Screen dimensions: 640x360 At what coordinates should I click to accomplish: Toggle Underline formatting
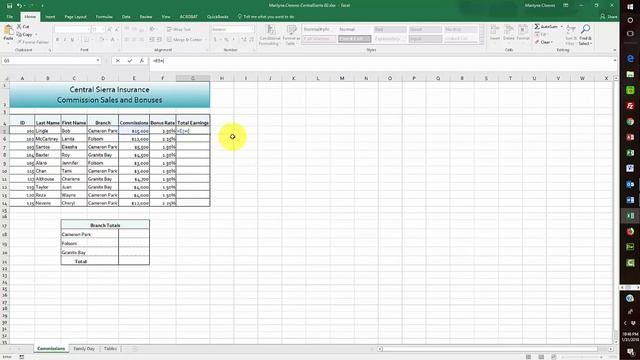pos(72,40)
